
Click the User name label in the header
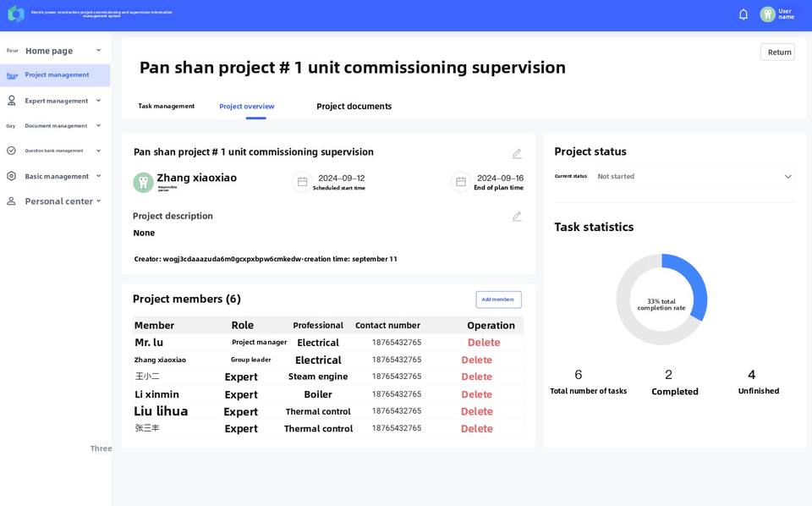[786, 14]
